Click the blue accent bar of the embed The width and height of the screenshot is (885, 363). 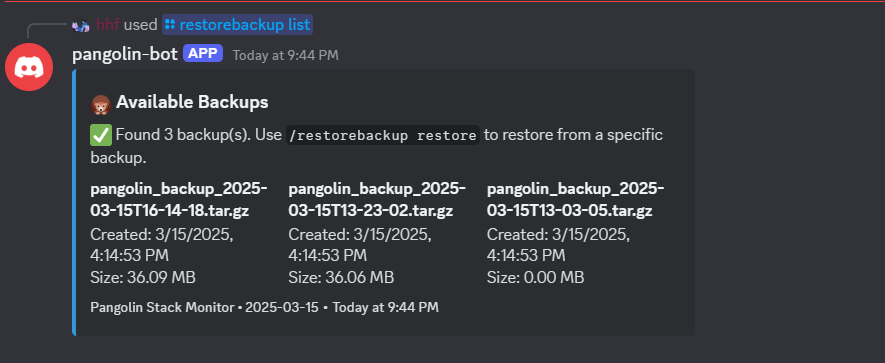(74, 203)
